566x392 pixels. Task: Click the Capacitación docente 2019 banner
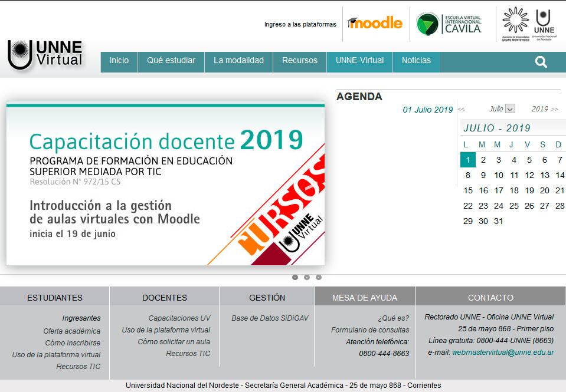point(165,184)
